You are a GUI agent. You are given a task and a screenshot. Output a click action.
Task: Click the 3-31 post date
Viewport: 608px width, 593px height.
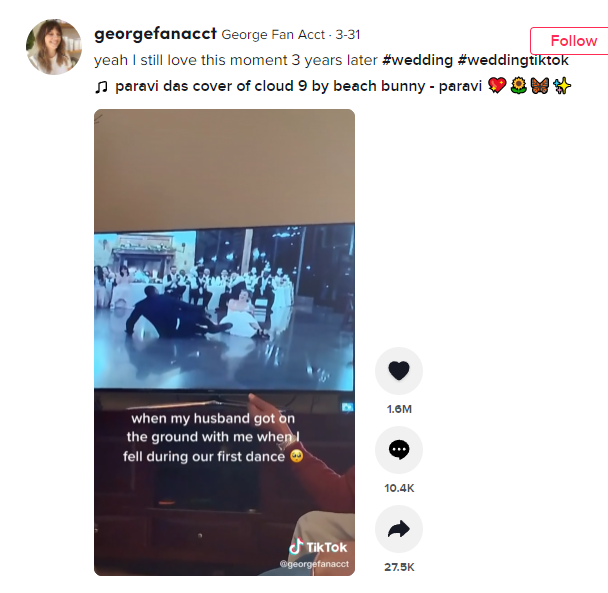click(x=348, y=35)
